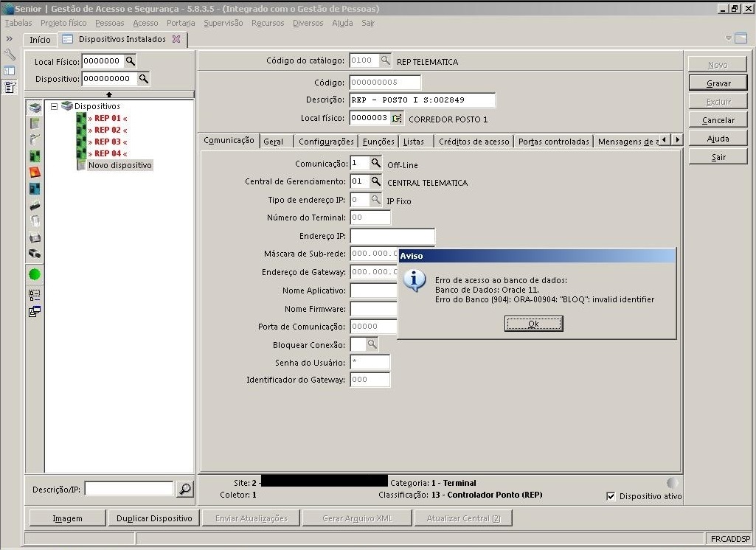756x550 pixels.
Task: Collapse filter panel with the up arrow
Action: [x=109, y=94]
